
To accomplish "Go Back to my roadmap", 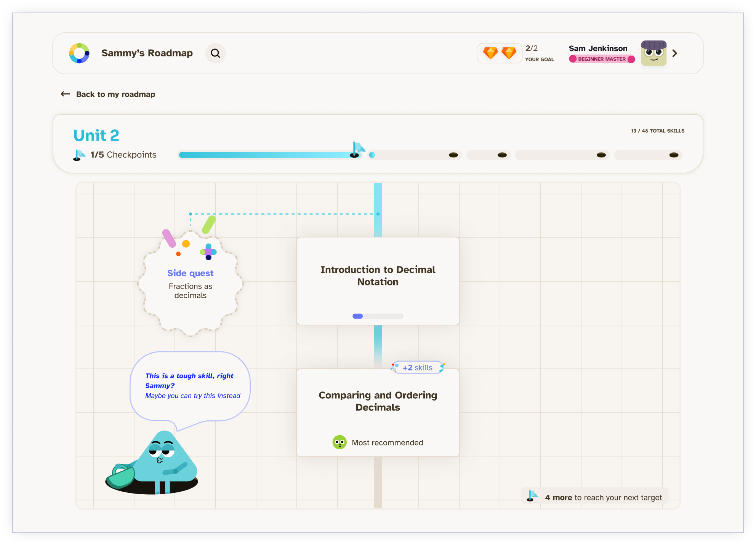I will tap(115, 94).
